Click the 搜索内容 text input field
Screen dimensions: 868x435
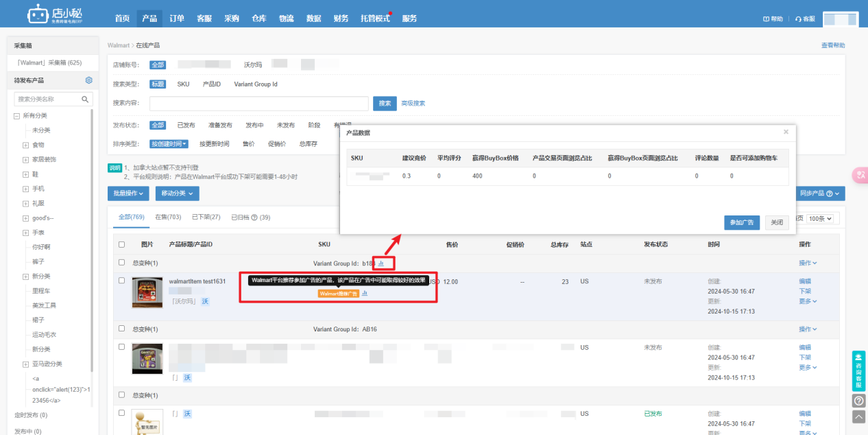click(259, 104)
